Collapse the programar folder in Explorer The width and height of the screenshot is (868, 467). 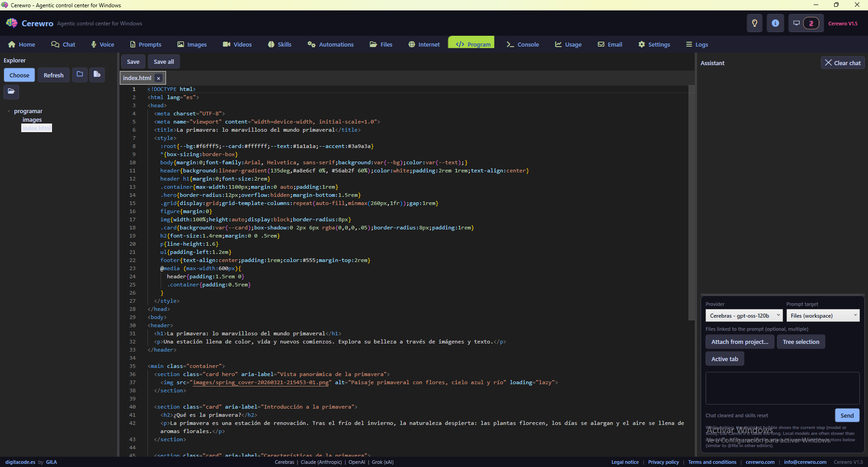9,111
